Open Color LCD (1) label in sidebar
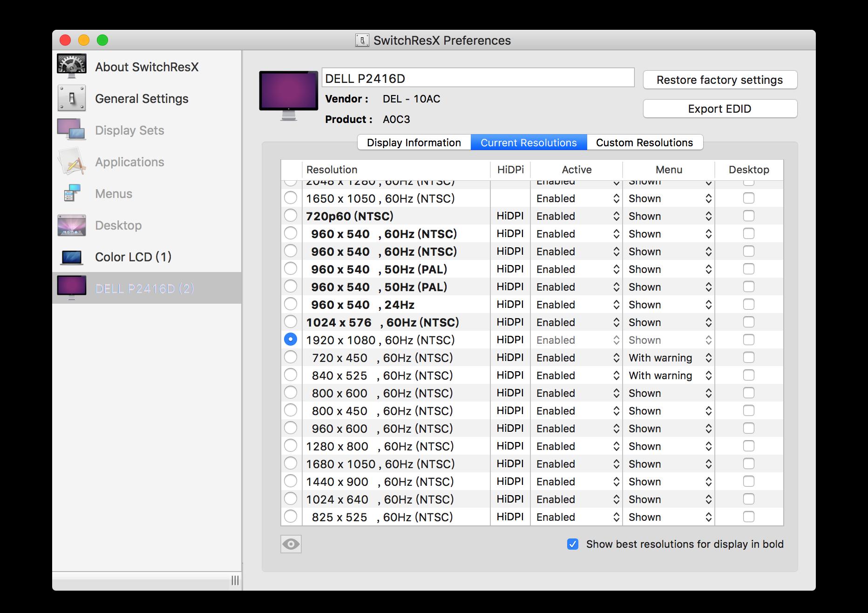The image size is (868, 613). click(133, 257)
